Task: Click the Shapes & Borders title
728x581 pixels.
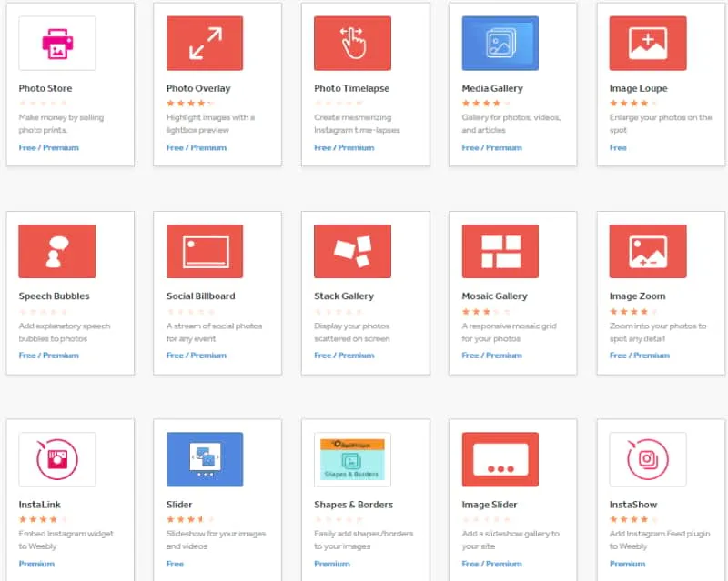Action: point(353,505)
